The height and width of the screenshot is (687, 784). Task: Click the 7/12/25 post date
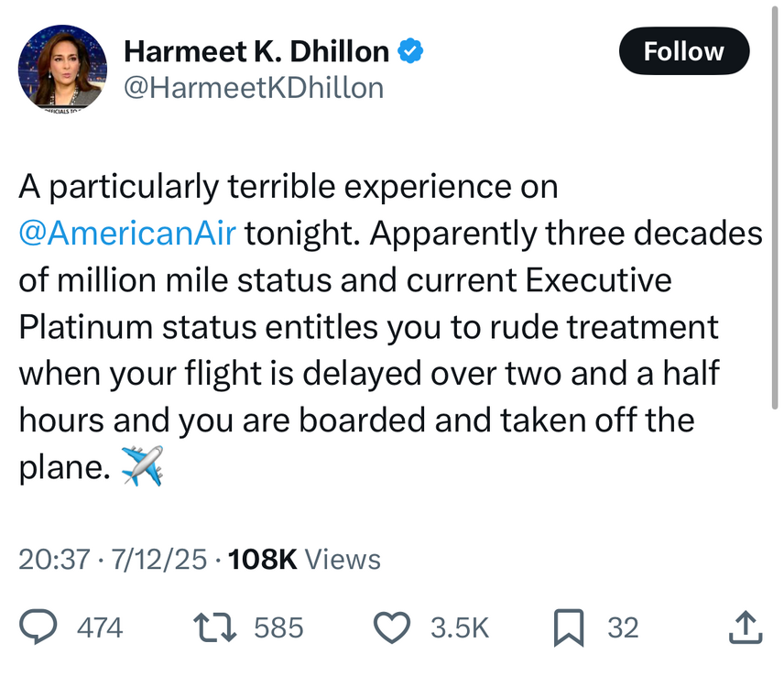pyautogui.click(x=158, y=559)
